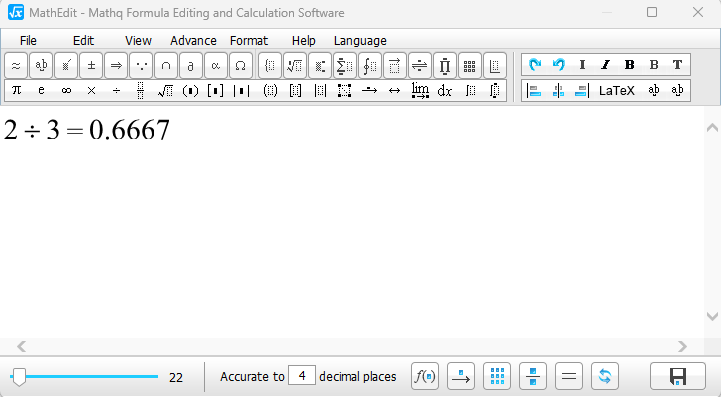721x397 pixels.
Task: Insert round parentheses template
Action: click(190, 91)
